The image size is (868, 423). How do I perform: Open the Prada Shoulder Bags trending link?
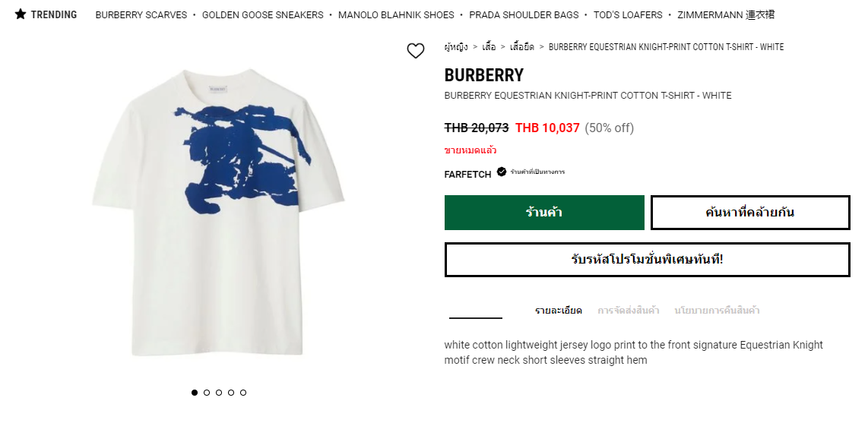[x=524, y=15]
